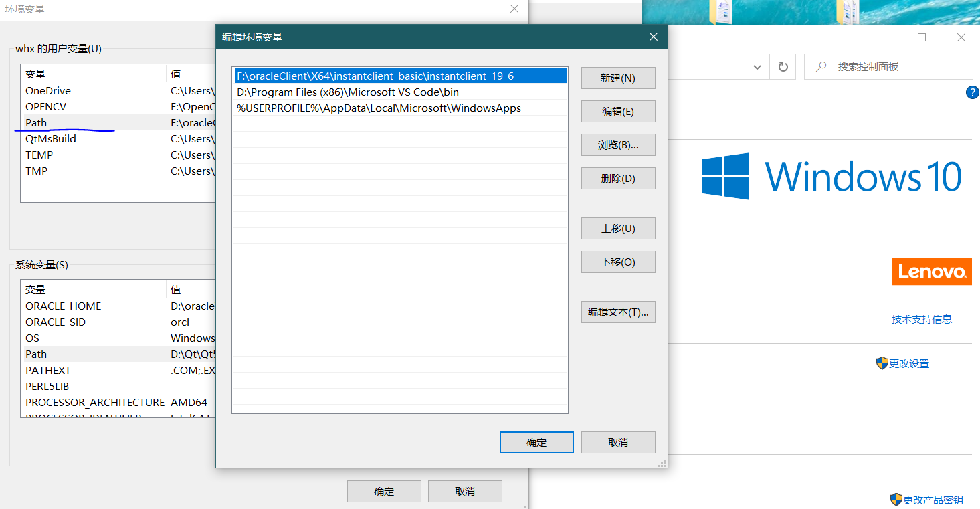Click the 上移(U) button
Viewport: 980px width, 509px height.
click(x=617, y=228)
